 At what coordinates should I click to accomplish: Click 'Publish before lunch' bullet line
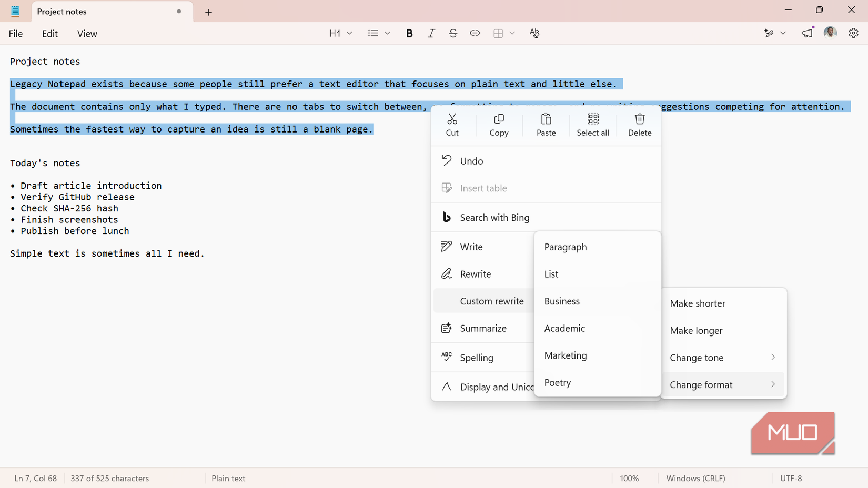tap(69, 231)
